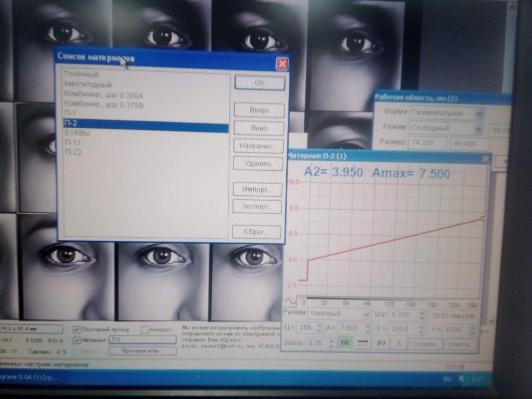Toggle the Материал checkbox

[76, 340]
